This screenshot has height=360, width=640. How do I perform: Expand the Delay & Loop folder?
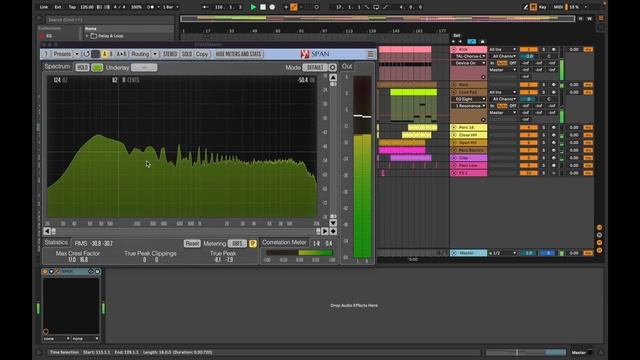click(87, 36)
